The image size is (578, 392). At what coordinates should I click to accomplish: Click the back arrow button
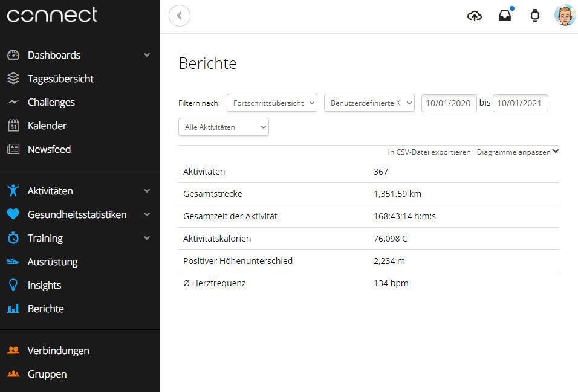click(180, 16)
